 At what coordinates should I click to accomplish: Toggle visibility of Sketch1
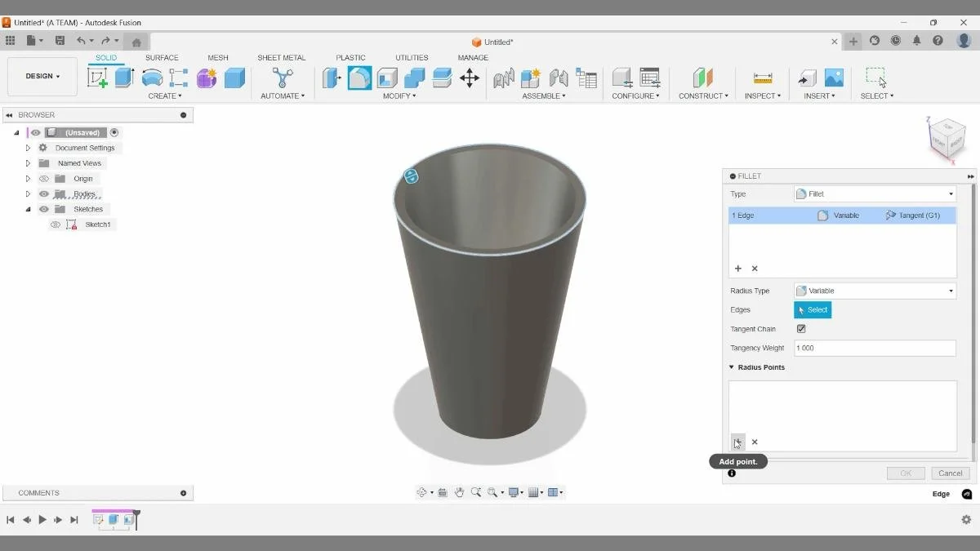pos(56,224)
